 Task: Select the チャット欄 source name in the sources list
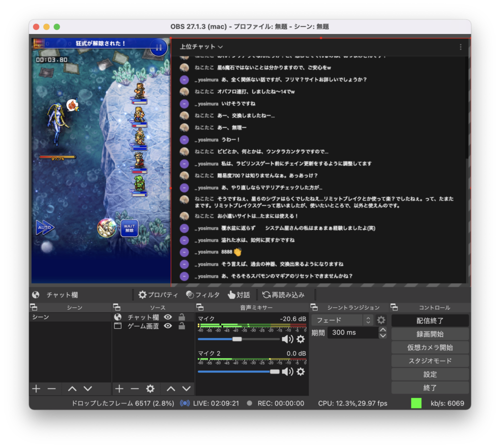[x=143, y=317]
